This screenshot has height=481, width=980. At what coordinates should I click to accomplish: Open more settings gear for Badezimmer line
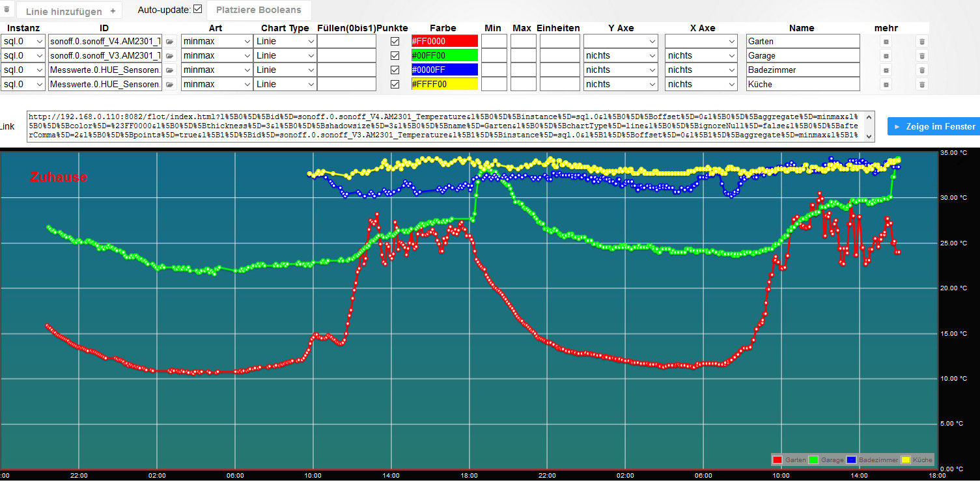(x=886, y=70)
